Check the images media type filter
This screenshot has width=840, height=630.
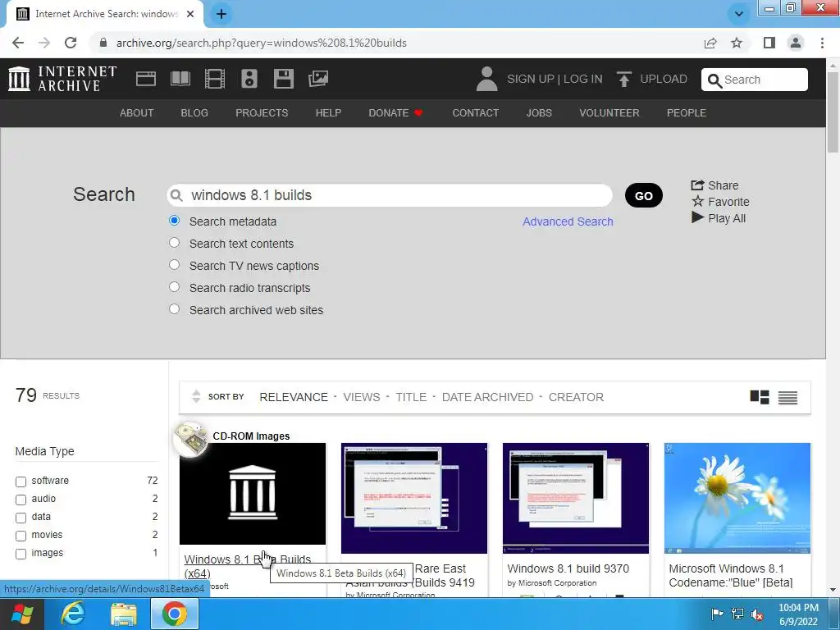click(x=21, y=554)
